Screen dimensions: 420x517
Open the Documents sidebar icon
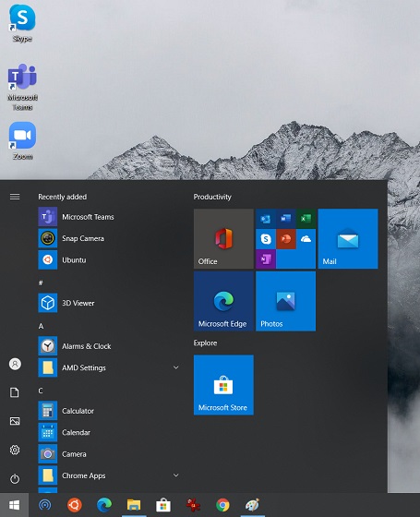pos(15,392)
